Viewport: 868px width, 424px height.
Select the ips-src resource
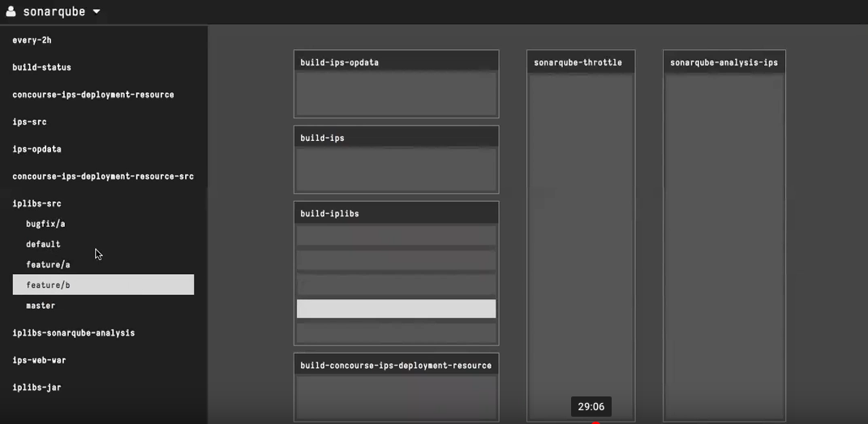30,122
